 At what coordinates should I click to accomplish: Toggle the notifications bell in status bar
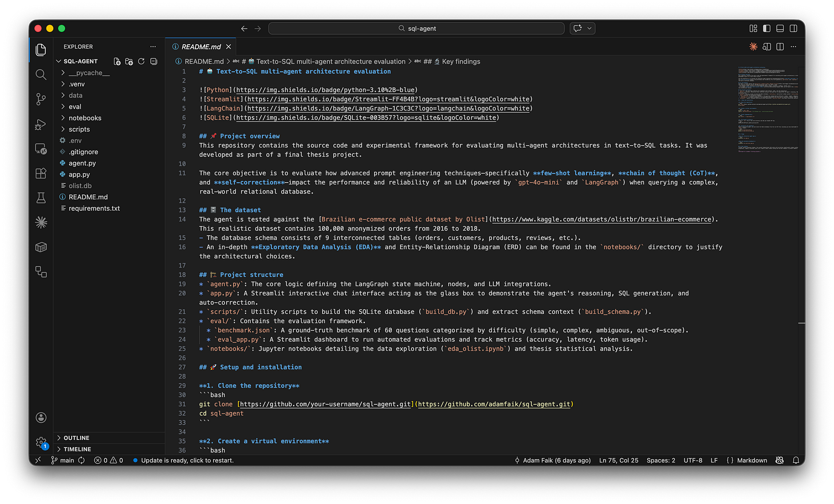point(796,460)
